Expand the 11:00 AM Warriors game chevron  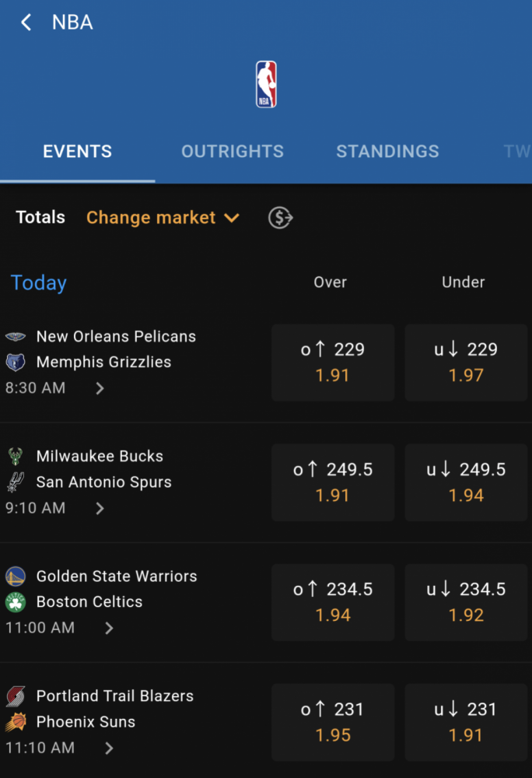tap(109, 628)
